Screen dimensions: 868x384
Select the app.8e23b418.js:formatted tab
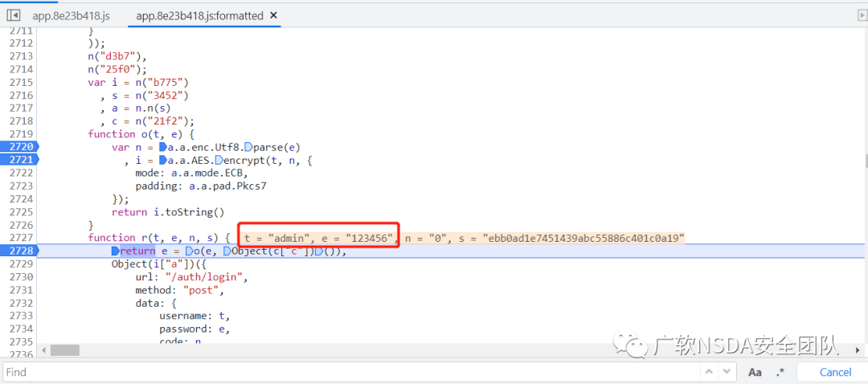click(199, 16)
